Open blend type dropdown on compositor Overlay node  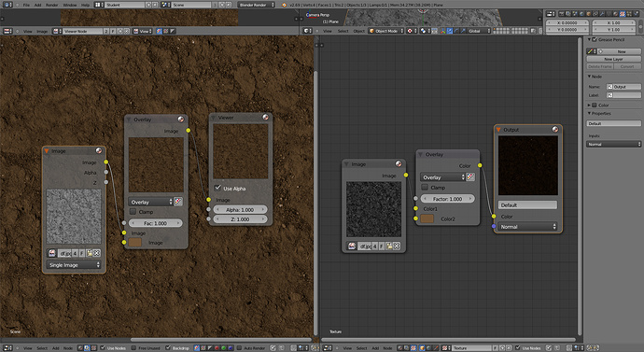tap(150, 202)
